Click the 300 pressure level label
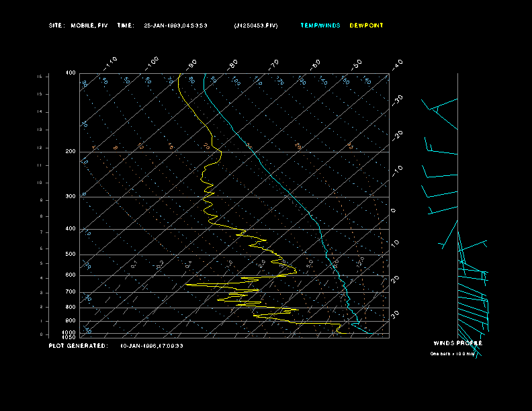This screenshot has width=532, height=411. (x=71, y=196)
